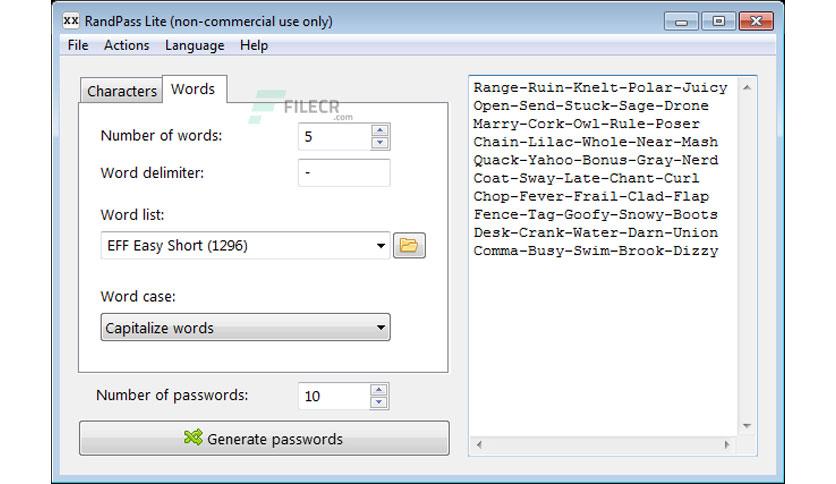Open the File menu
Image resolution: width=836 pixels, height=484 pixels.
78,45
